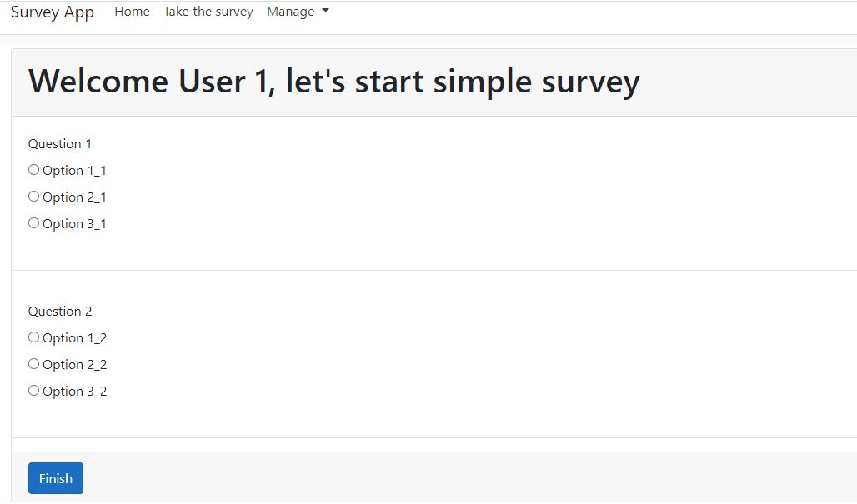The width and height of the screenshot is (857, 504).
Task: Click the 'Option 3_1' label text
Action: coord(74,224)
